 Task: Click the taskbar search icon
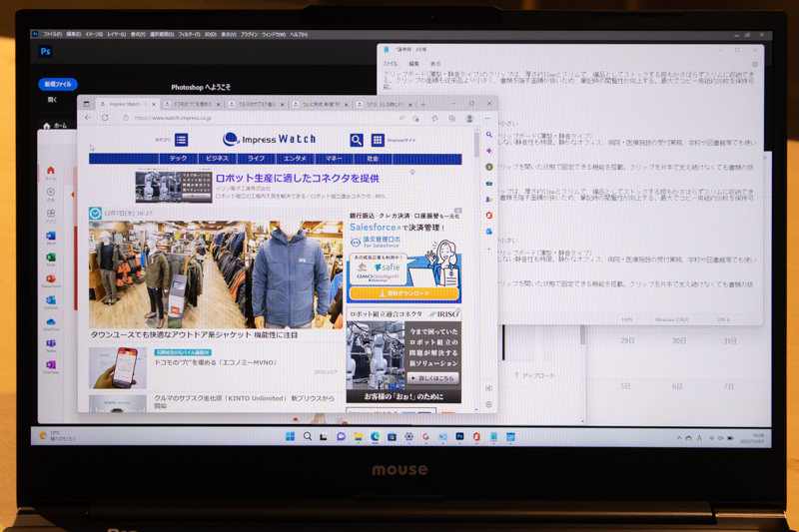click(308, 437)
